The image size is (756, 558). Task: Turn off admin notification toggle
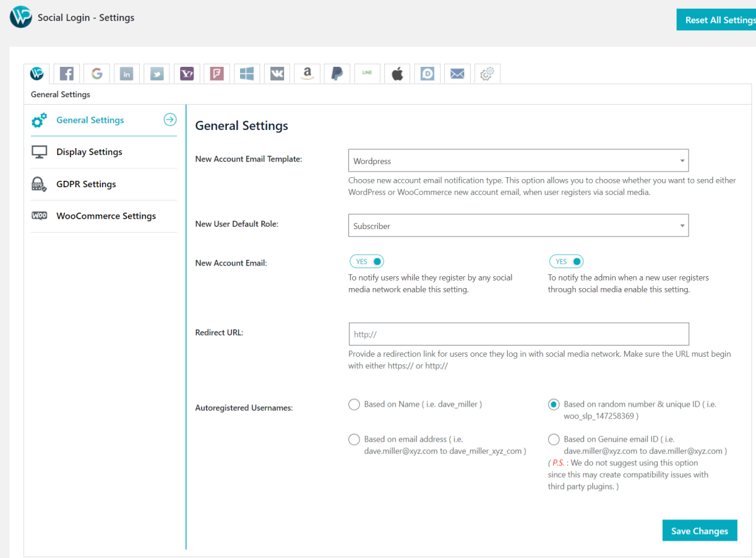(x=566, y=262)
